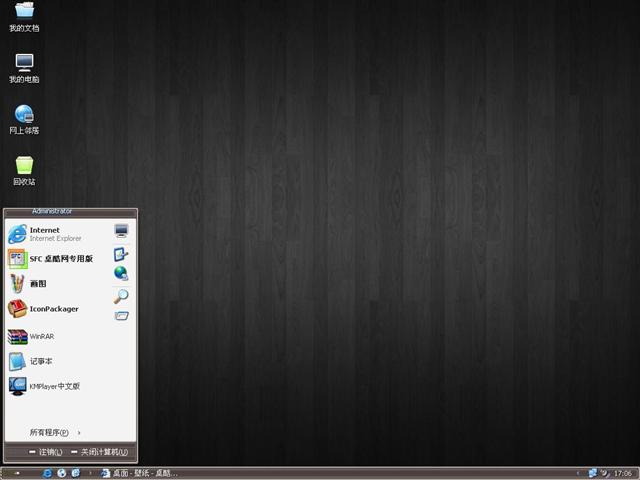The image size is (640, 480).
Task: Open the 我的文档 desktop folder icon
Action: (24, 16)
